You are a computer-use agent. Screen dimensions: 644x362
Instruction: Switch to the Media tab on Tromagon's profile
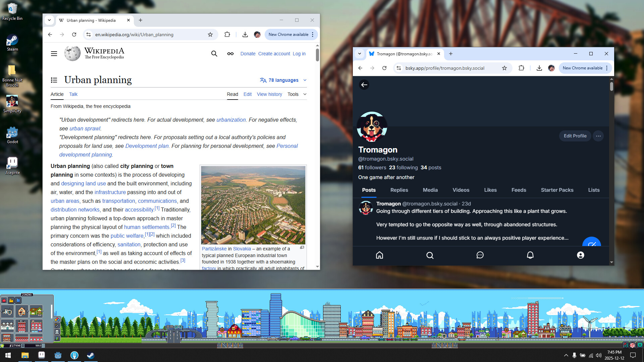430,190
